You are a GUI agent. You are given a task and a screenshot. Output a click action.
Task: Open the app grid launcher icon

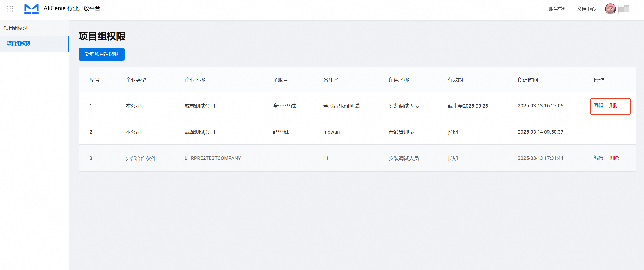coord(10,9)
